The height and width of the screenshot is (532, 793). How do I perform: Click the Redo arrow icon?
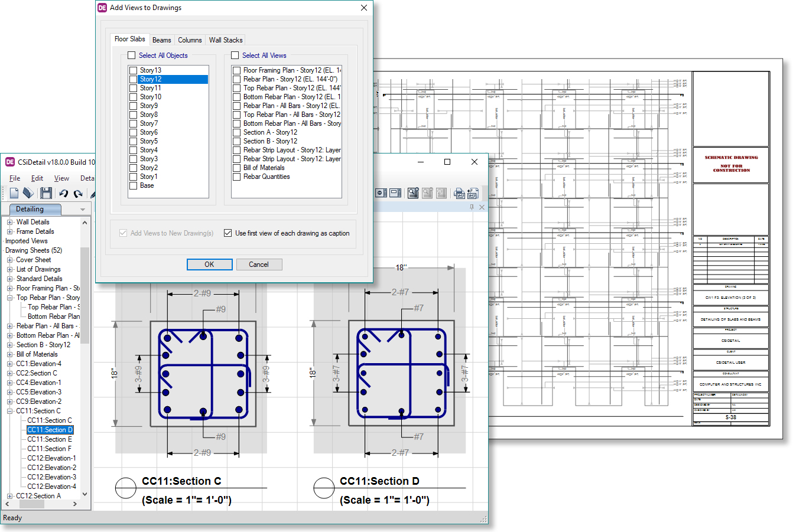tap(77, 193)
